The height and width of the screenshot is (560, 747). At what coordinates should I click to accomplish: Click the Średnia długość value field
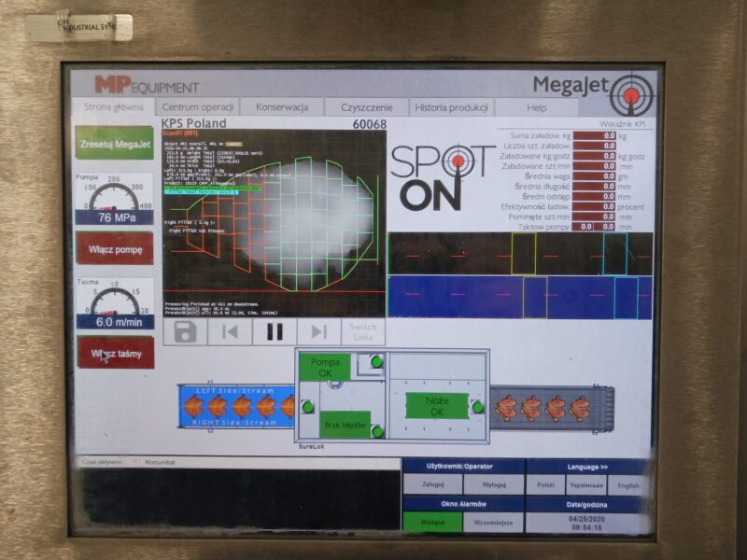[x=594, y=186]
